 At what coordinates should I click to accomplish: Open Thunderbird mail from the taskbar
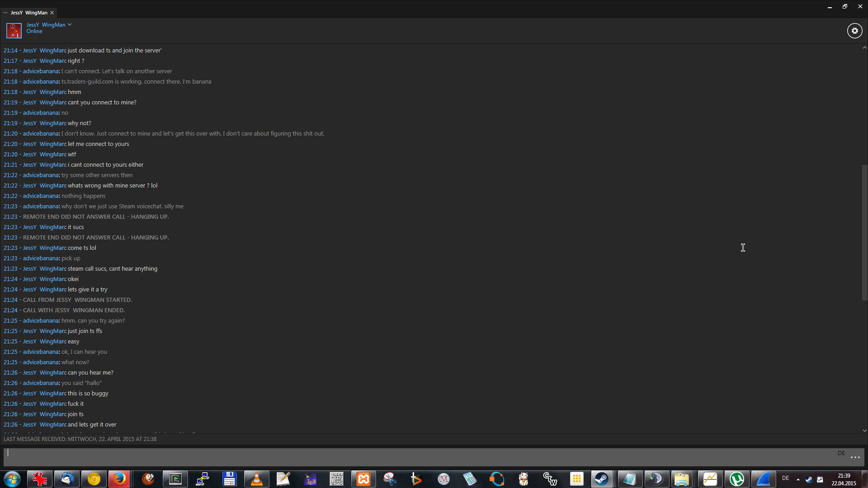coord(67,479)
